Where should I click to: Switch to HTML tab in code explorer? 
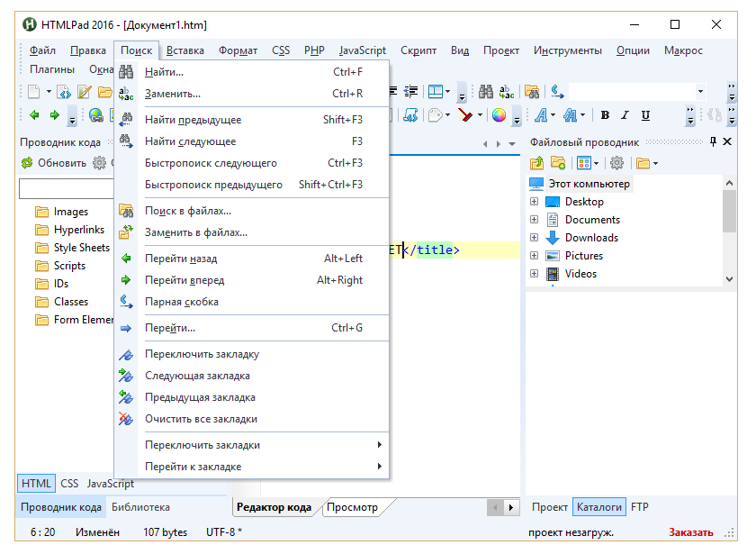click(36, 484)
